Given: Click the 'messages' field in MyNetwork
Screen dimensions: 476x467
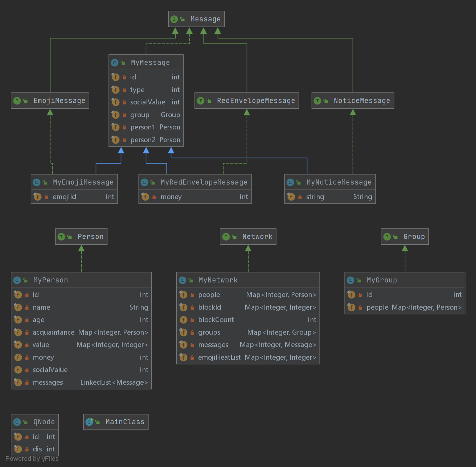Looking at the screenshot, I should click(x=214, y=345).
